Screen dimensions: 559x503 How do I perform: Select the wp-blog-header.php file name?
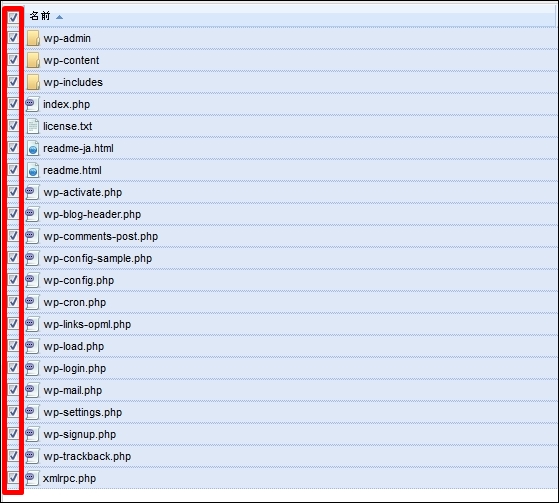[92, 215]
